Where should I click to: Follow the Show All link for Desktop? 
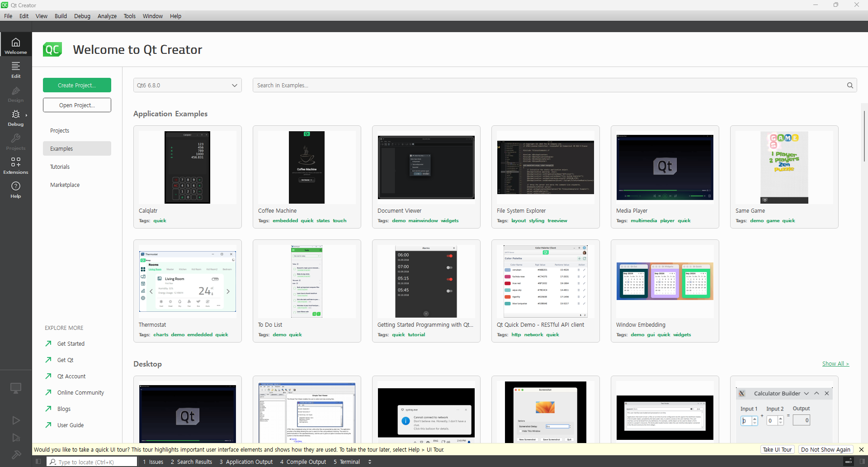[835, 364]
